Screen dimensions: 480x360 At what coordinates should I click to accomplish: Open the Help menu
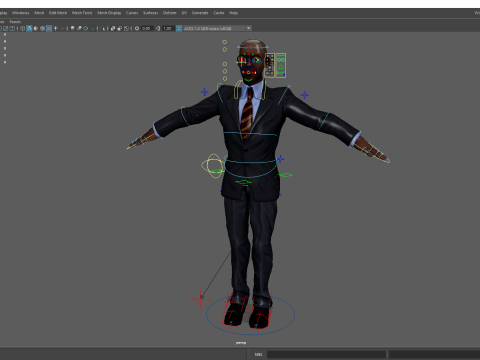click(233, 13)
